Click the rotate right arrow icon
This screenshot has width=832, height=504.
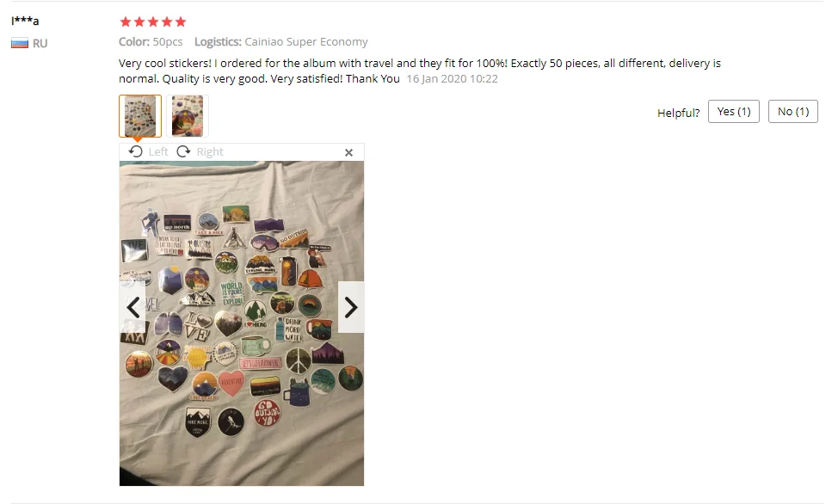[183, 151]
